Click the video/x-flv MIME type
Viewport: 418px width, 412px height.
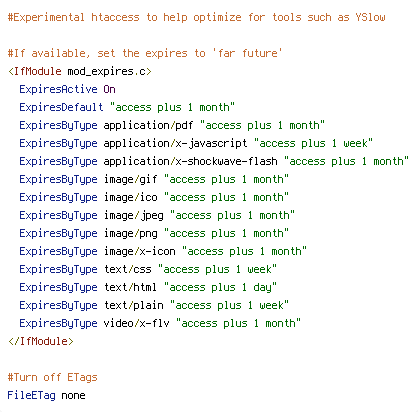coord(136,323)
